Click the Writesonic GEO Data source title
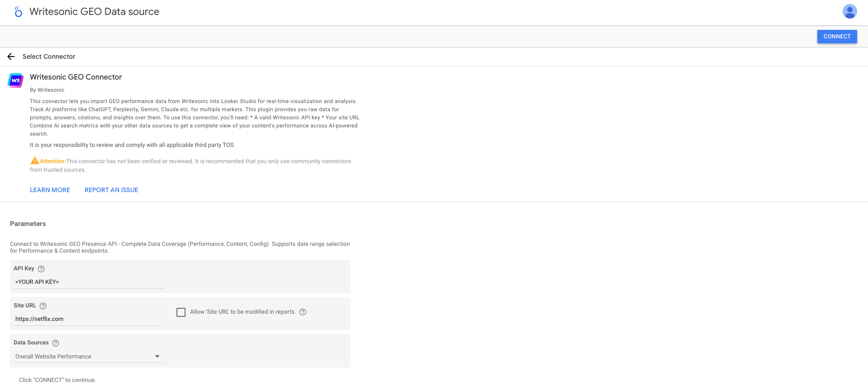Screen dimensions: 868x391 pyautogui.click(x=94, y=12)
